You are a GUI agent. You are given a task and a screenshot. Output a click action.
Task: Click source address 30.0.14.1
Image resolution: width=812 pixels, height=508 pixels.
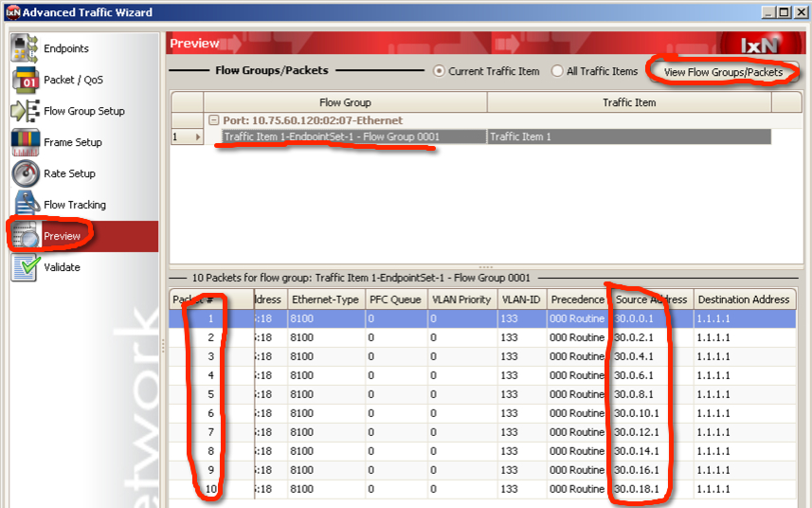pos(637,451)
